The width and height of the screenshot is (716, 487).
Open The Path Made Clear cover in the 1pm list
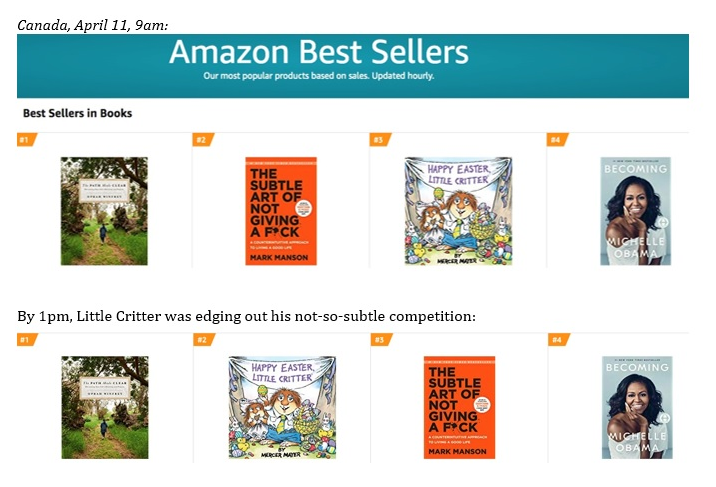coord(104,408)
